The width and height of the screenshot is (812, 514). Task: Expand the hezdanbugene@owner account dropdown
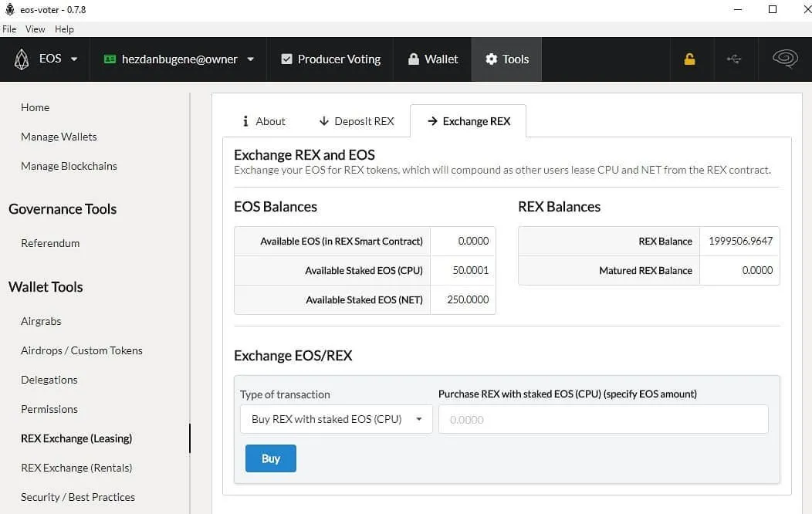pyautogui.click(x=178, y=59)
